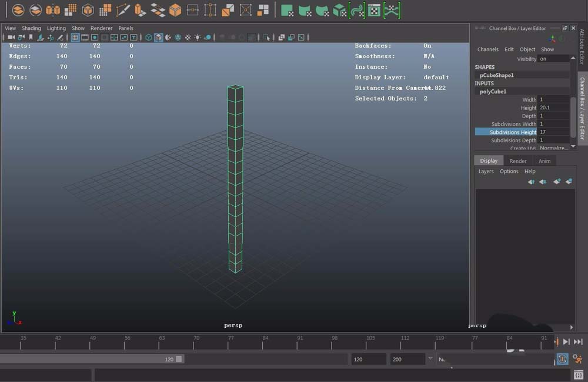Open the UV Editor checkered window icon
Image resolution: width=588 pixels, height=382 pixels.
pyautogui.click(x=374, y=11)
